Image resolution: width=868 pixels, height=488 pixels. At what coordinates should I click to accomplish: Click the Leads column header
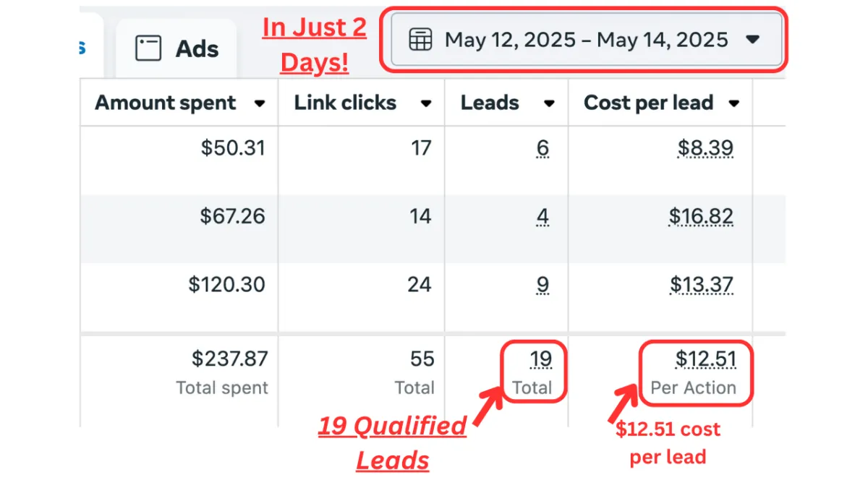(490, 103)
